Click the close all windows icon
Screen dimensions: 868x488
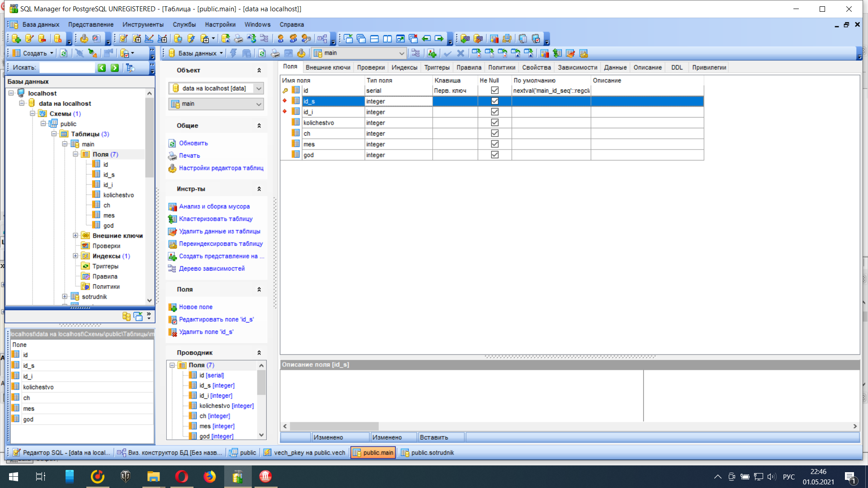(413, 39)
